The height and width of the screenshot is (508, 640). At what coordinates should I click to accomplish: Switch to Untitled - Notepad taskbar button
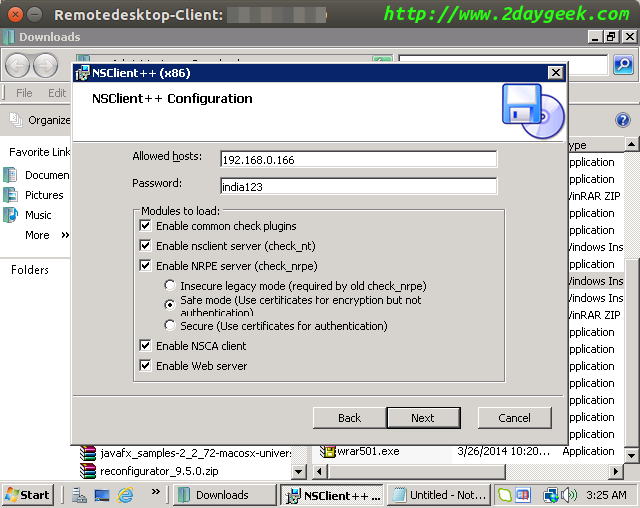(x=439, y=495)
